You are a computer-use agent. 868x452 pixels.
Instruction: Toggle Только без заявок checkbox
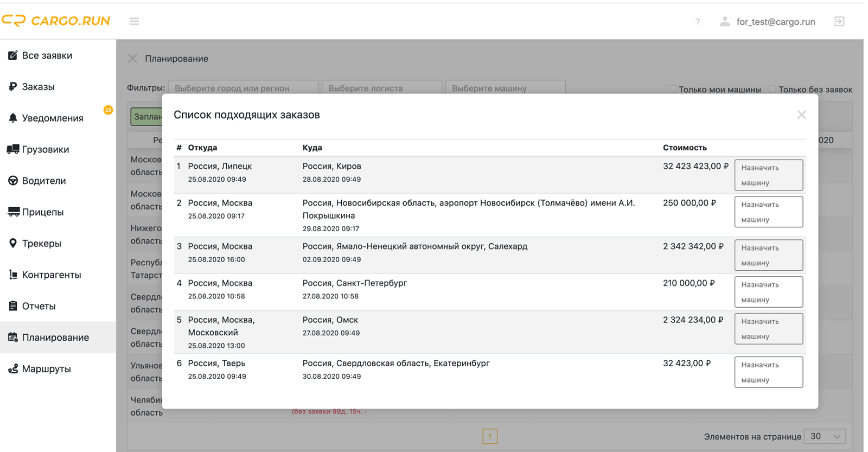[773, 89]
